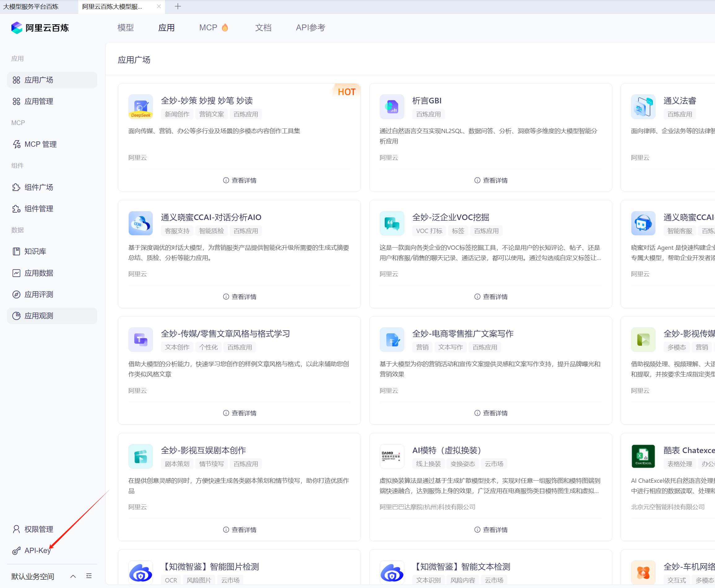Open MCP 管理 in the sidebar
The width and height of the screenshot is (715, 588).
tap(40, 144)
